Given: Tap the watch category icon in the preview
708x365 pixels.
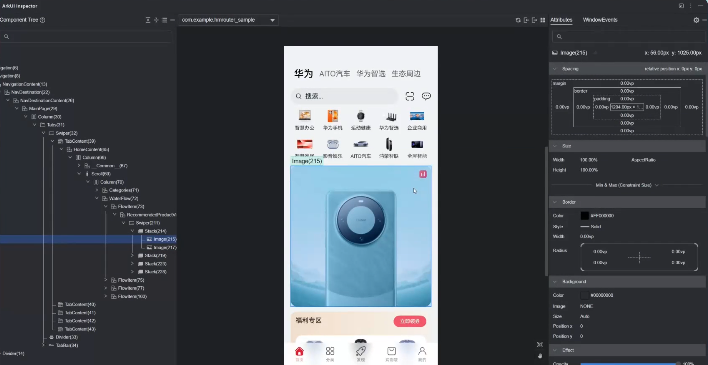Looking at the screenshot, I should (x=360, y=116).
